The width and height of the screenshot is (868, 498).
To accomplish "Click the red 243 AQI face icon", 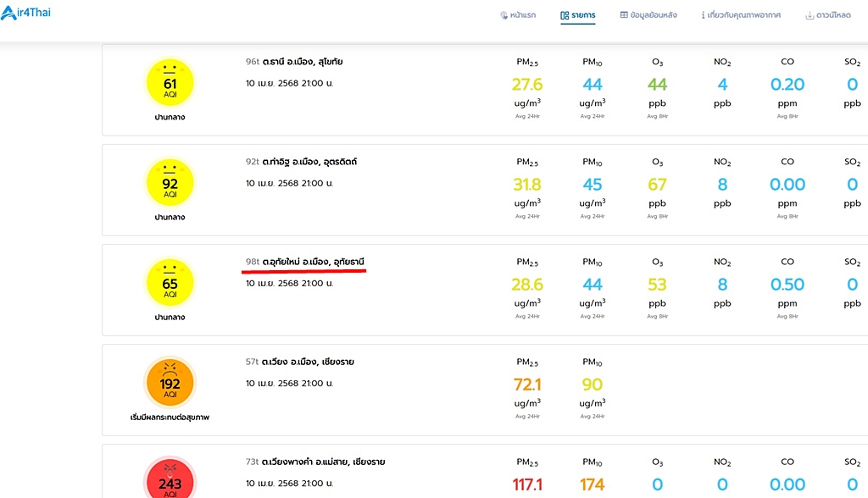I will pyautogui.click(x=170, y=479).
